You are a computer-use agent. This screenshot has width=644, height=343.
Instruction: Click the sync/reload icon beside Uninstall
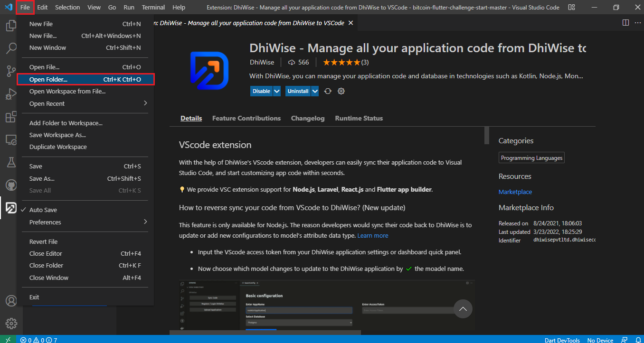328,91
